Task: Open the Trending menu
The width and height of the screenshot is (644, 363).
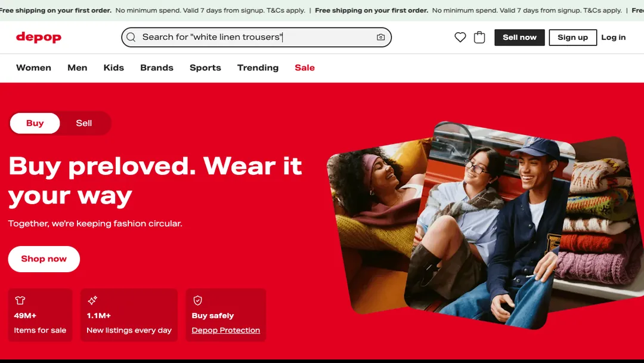Action: click(x=258, y=68)
